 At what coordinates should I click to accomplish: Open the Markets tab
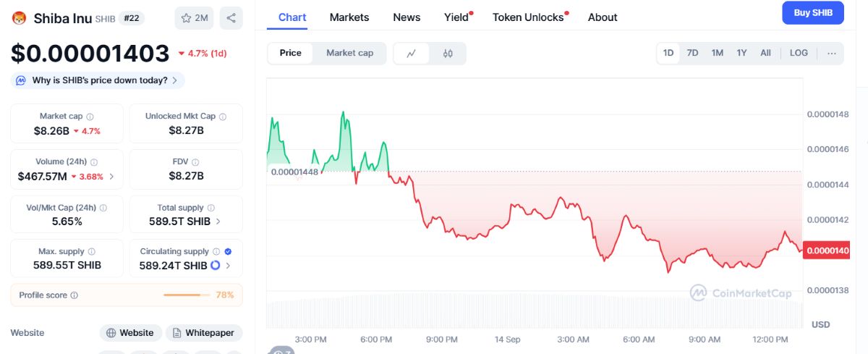[349, 17]
